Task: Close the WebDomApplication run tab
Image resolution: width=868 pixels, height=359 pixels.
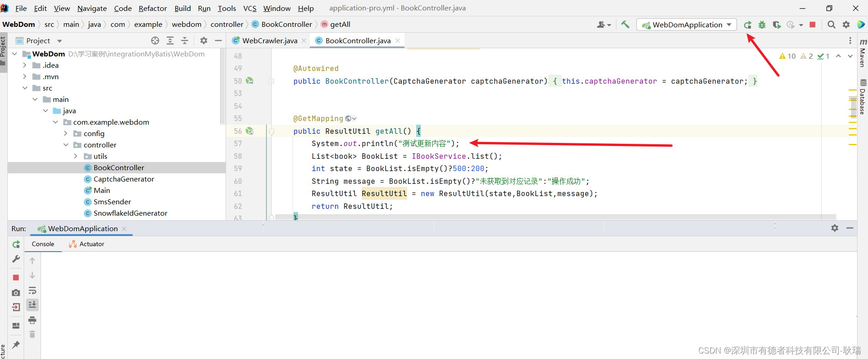Action: pos(124,228)
